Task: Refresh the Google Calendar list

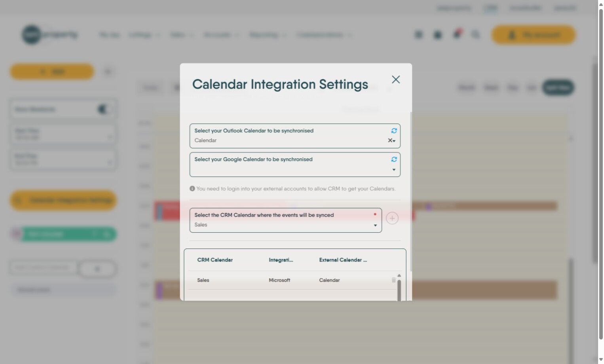Action: pyautogui.click(x=394, y=159)
